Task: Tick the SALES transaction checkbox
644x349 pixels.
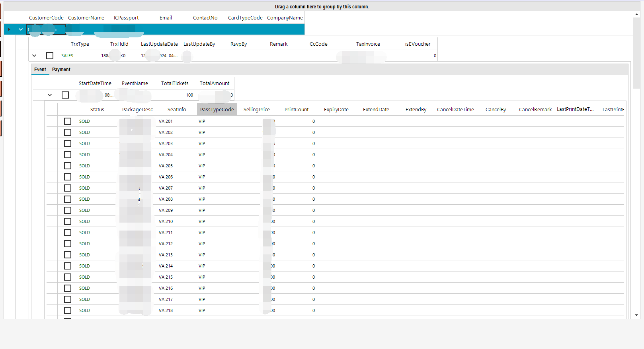Action: pyautogui.click(x=50, y=56)
